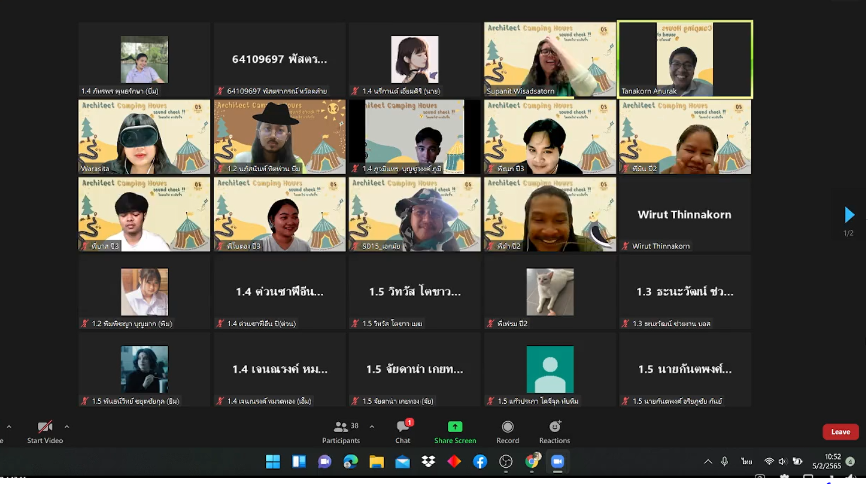Click the Share Screen icon
Image resolution: width=868 pixels, height=484 pixels.
coord(455,427)
